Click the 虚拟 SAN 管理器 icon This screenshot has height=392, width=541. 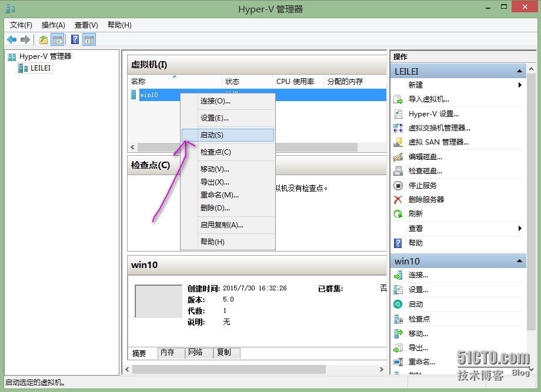(x=398, y=142)
